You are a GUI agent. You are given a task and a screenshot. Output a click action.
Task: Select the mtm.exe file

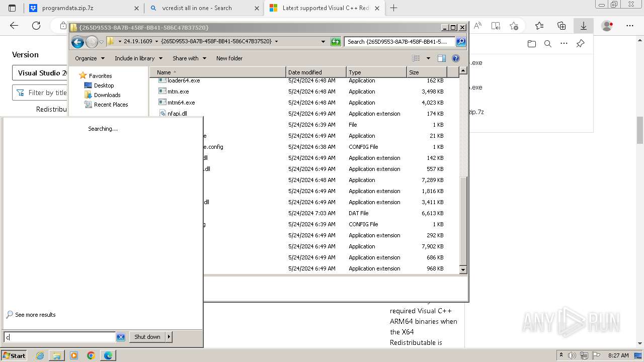pyautogui.click(x=178, y=92)
